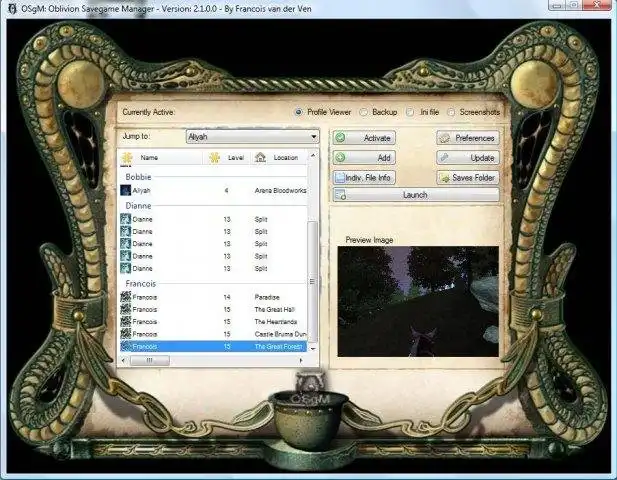617x480 pixels.
Task: Close the OSgM window
Action: 597,5
